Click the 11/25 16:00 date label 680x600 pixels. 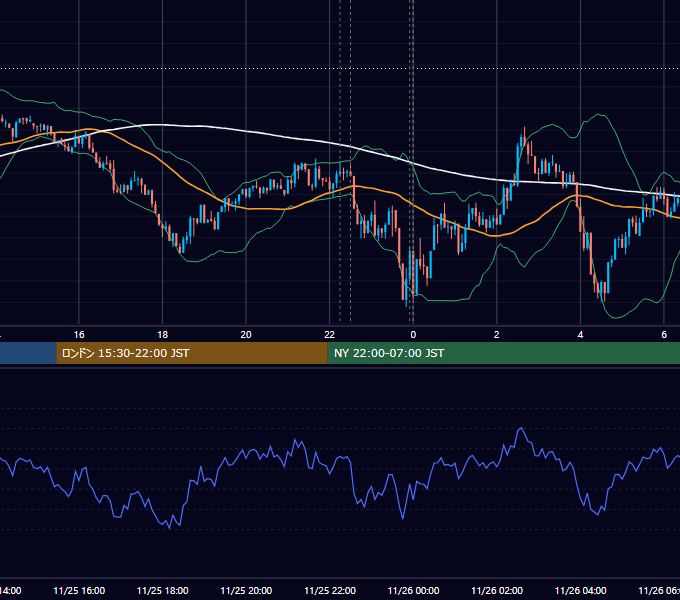(x=79, y=591)
